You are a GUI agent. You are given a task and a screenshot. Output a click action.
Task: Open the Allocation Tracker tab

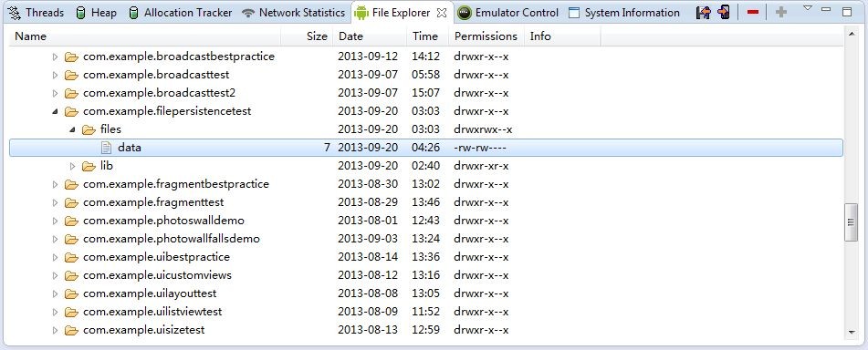(x=180, y=12)
